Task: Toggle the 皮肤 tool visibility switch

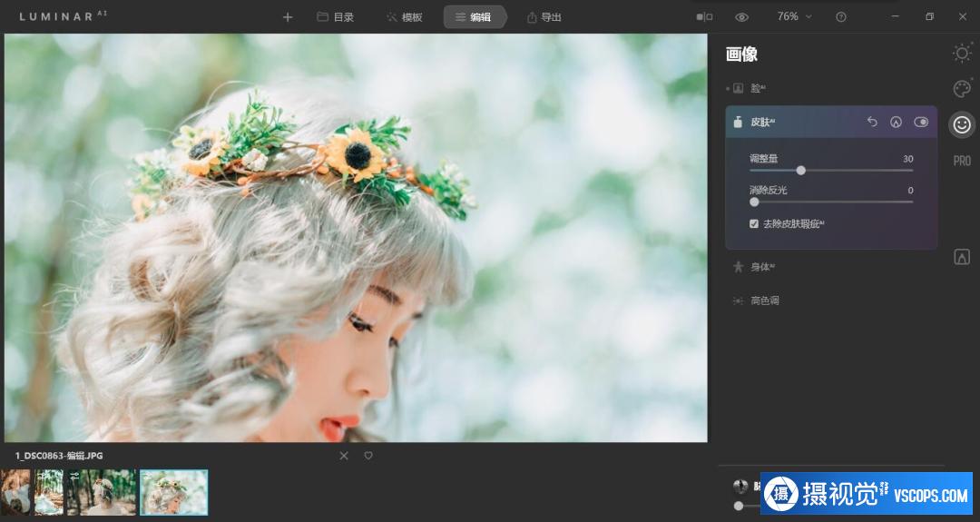Action: pyautogui.click(x=921, y=122)
